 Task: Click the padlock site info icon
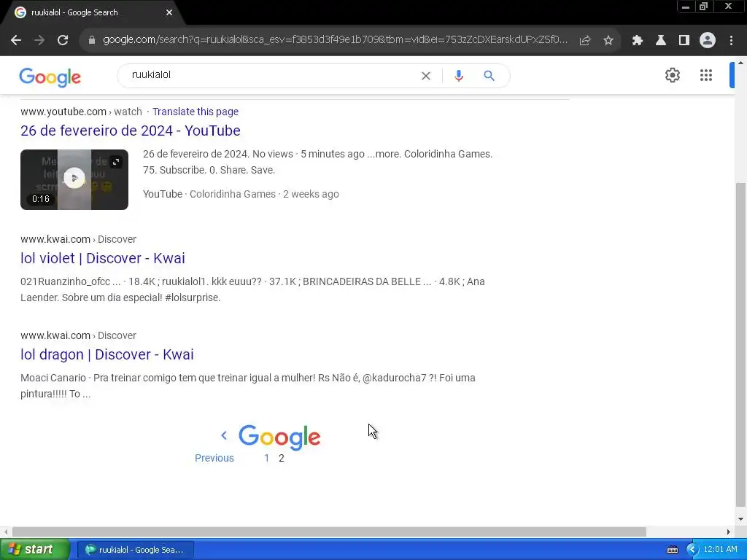92,40
